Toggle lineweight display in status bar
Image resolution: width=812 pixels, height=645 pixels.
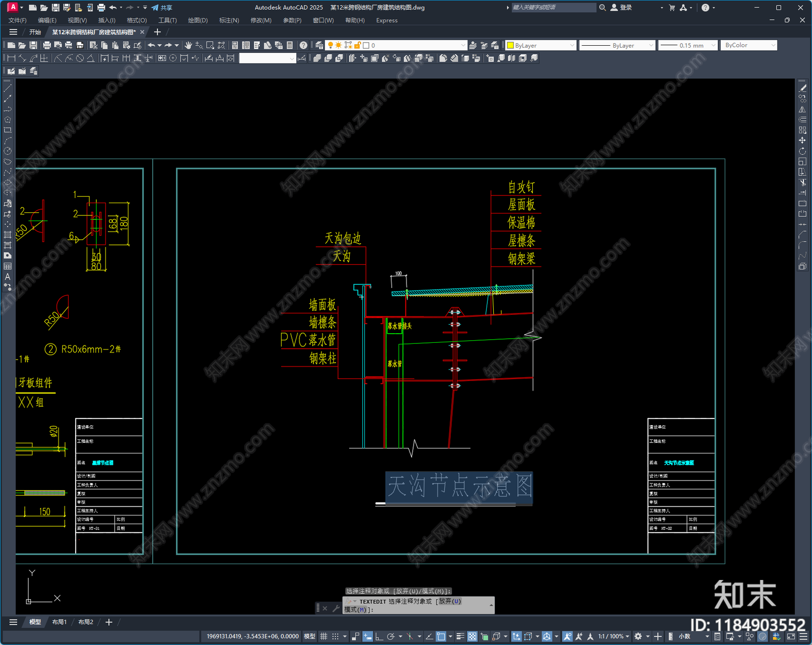click(x=460, y=636)
